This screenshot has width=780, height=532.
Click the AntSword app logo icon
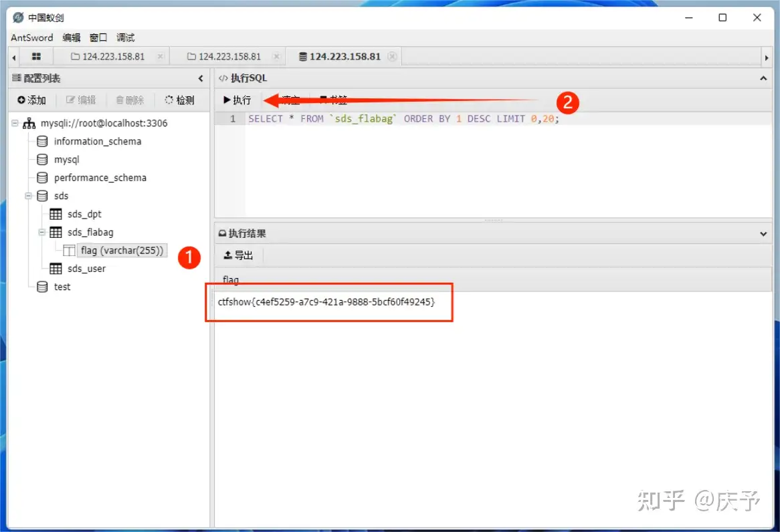coord(19,18)
